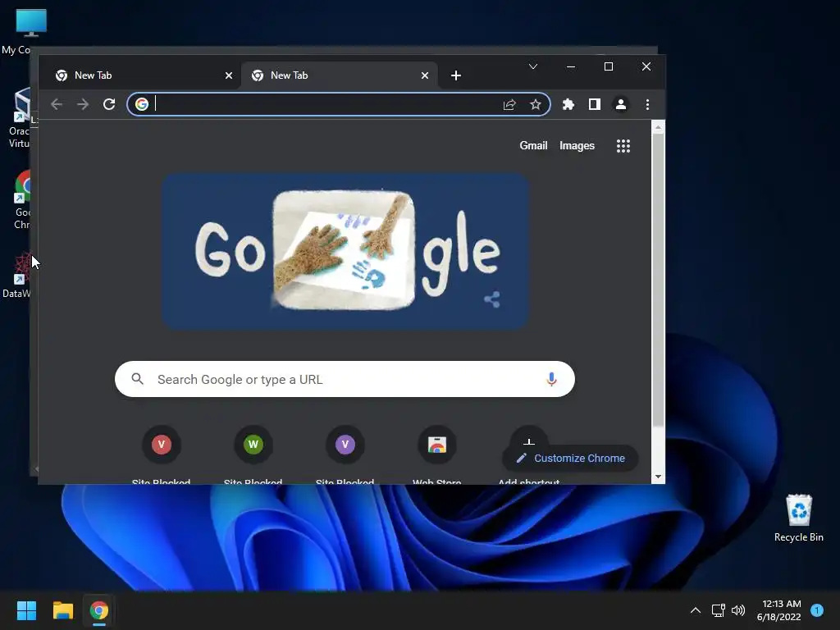Open the red V Site Blocked shortcut
840x630 pixels.
162,444
